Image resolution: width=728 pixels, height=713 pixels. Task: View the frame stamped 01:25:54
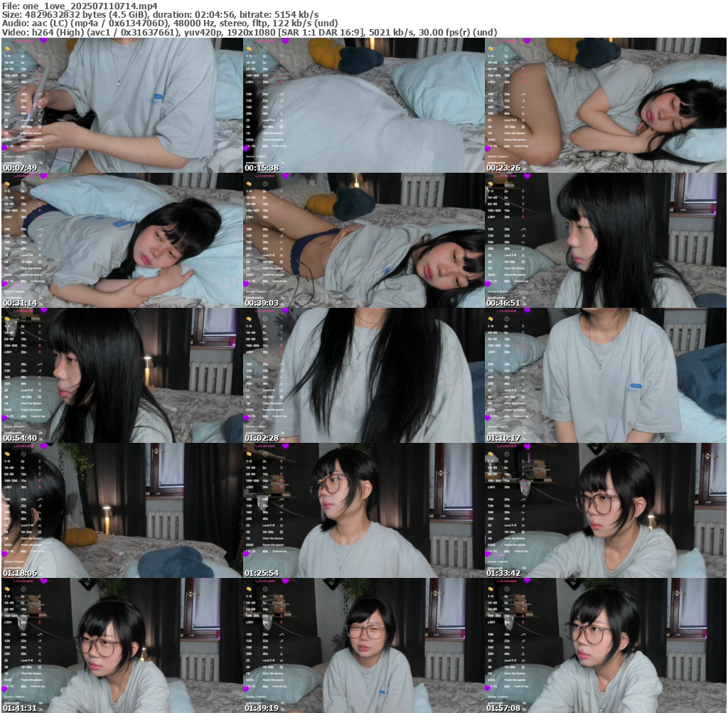tap(364, 510)
